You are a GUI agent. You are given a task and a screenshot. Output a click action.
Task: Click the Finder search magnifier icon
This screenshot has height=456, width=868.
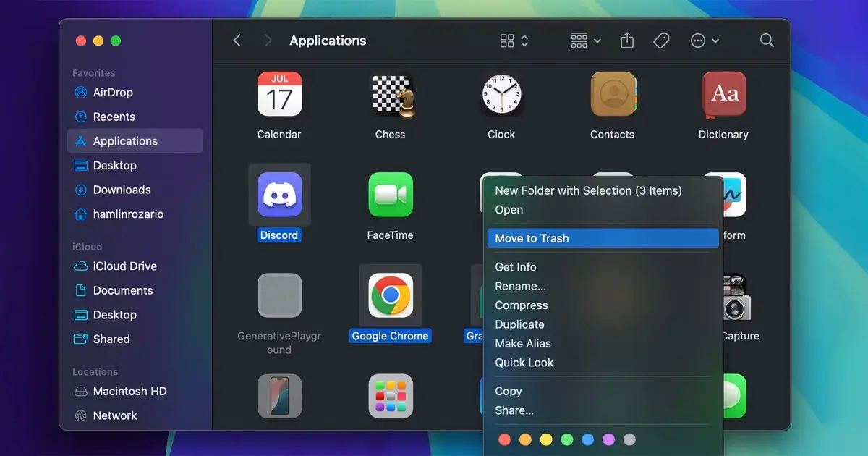pyautogui.click(x=767, y=41)
